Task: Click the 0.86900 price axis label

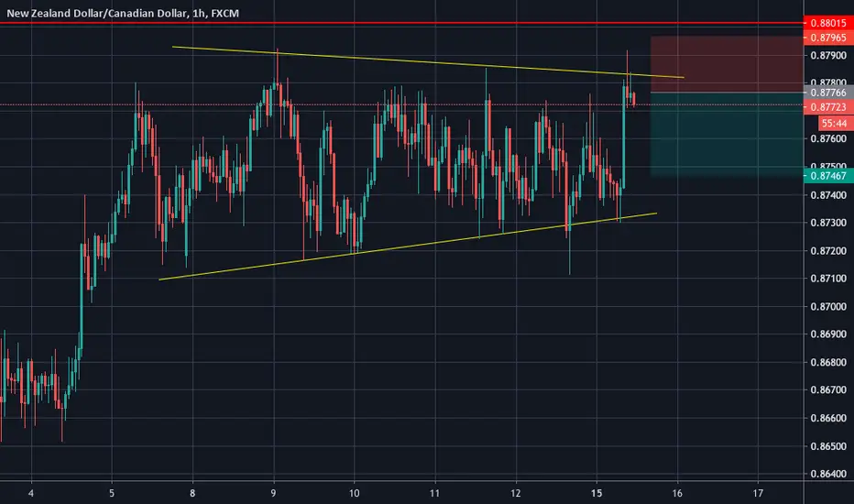Action: click(x=828, y=334)
